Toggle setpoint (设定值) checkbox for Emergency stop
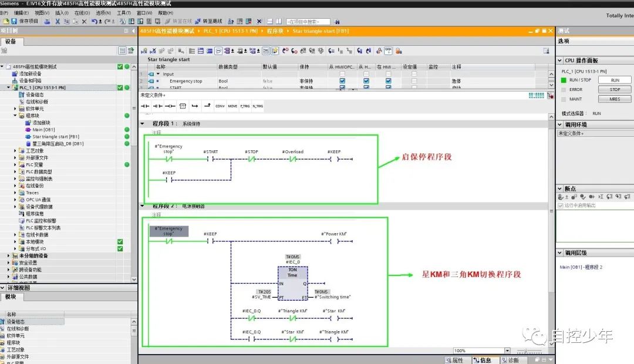Image resolution: width=634 pixels, height=364 pixels. point(414,81)
